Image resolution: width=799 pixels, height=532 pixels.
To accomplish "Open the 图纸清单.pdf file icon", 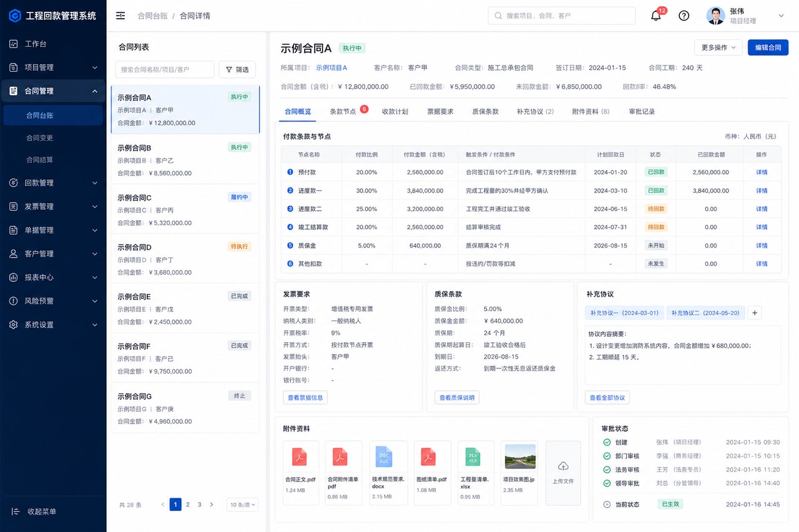I will [428, 457].
